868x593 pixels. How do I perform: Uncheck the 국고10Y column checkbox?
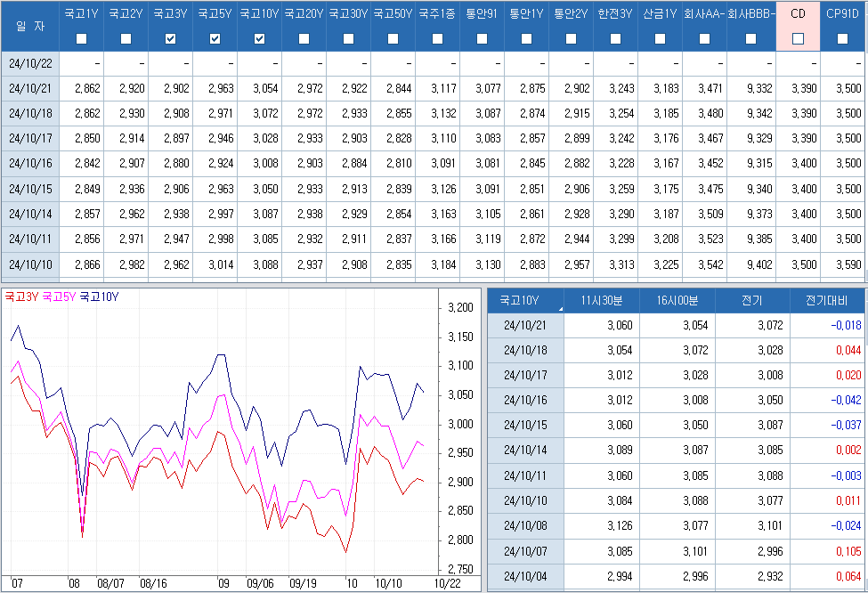click(259, 38)
